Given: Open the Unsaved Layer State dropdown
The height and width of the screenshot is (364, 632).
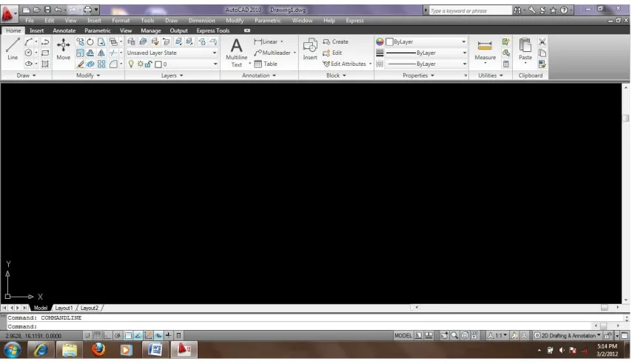Looking at the screenshot, I should 172,53.
